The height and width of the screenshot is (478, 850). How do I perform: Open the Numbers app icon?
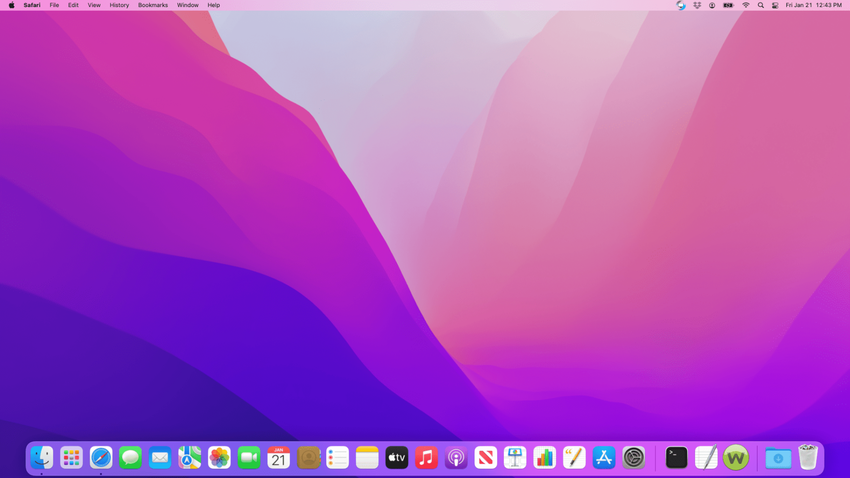(544, 457)
